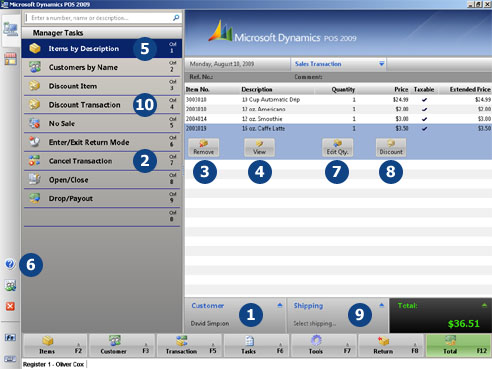
Task: Click the Discount Item package icon
Action: click(x=35, y=86)
